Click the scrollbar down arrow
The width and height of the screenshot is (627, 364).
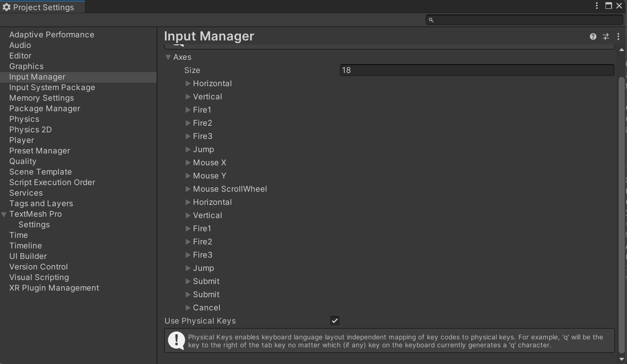click(x=621, y=360)
